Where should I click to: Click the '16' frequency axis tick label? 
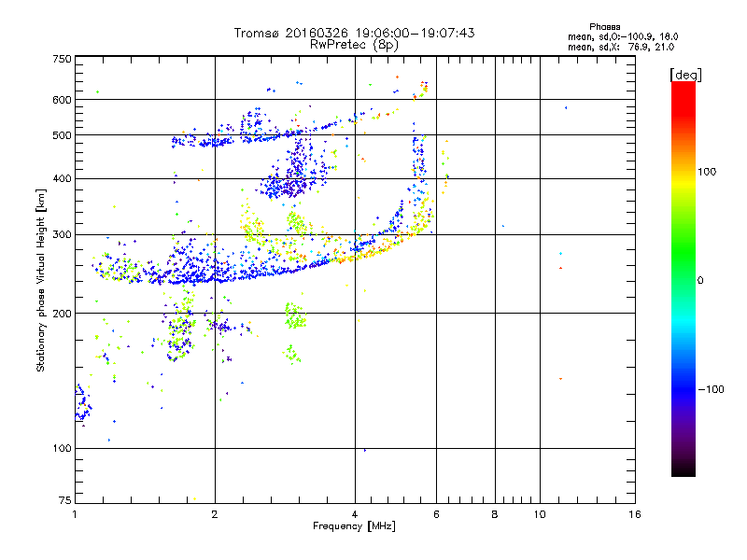pyautogui.click(x=635, y=514)
